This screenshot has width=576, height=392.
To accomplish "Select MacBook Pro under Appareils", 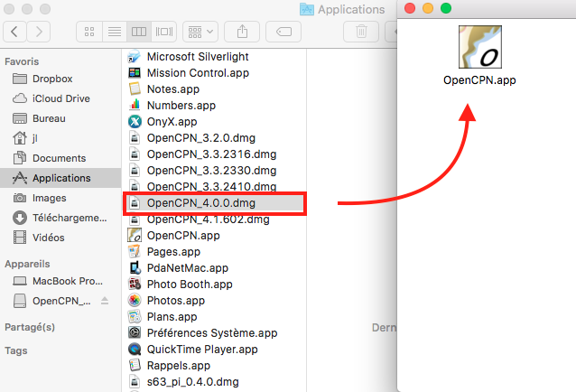I will [60, 281].
